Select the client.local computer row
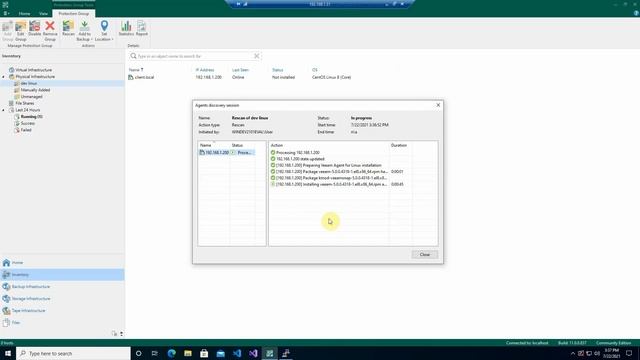This screenshot has width=640, height=360. [x=144, y=77]
